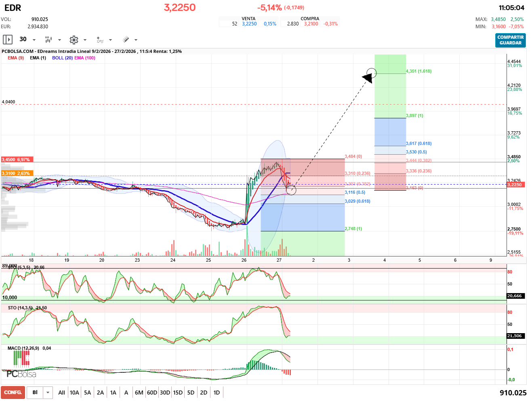Click the arrowhead circle at projection target
Viewport: 532px width, 401px height.
(372, 73)
